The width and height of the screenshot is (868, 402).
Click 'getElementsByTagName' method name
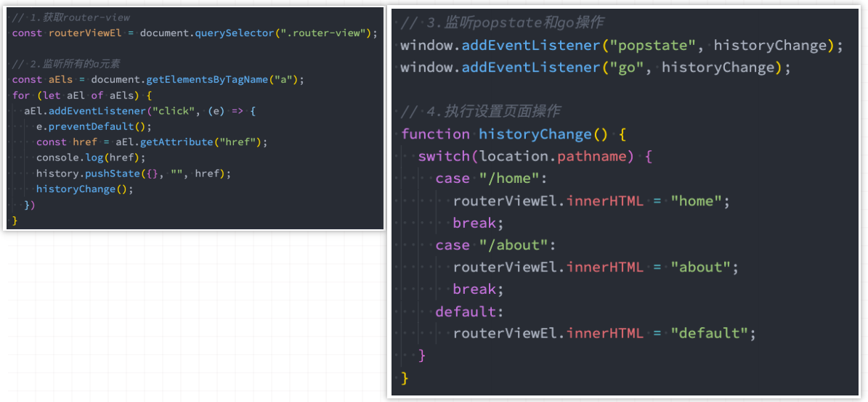click(x=207, y=80)
